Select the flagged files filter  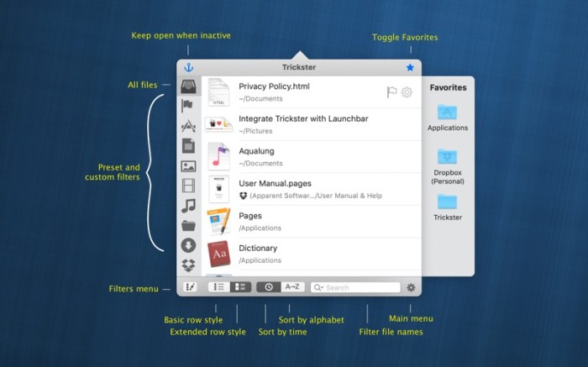coord(187,106)
